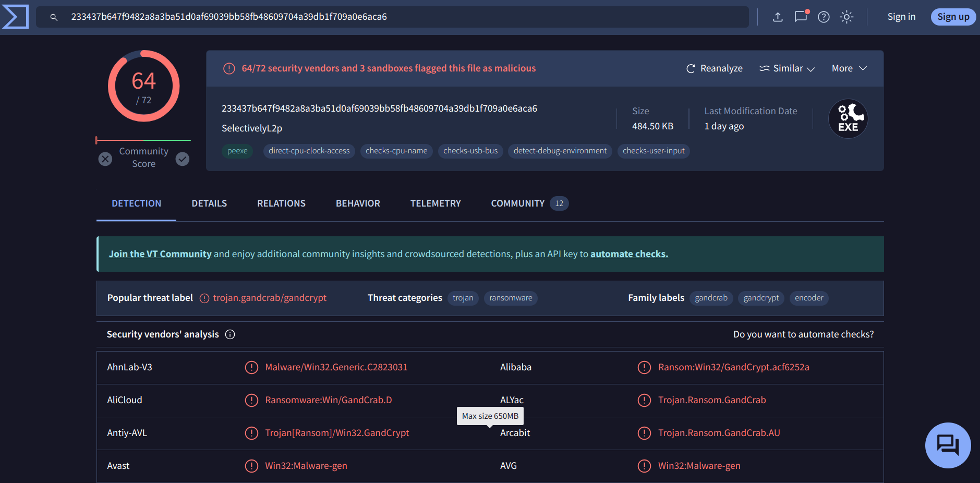This screenshot has height=483, width=980.
Task: Click the Trojan[Ransom]/Win32.GandCrypt detection
Action: [337, 433]
